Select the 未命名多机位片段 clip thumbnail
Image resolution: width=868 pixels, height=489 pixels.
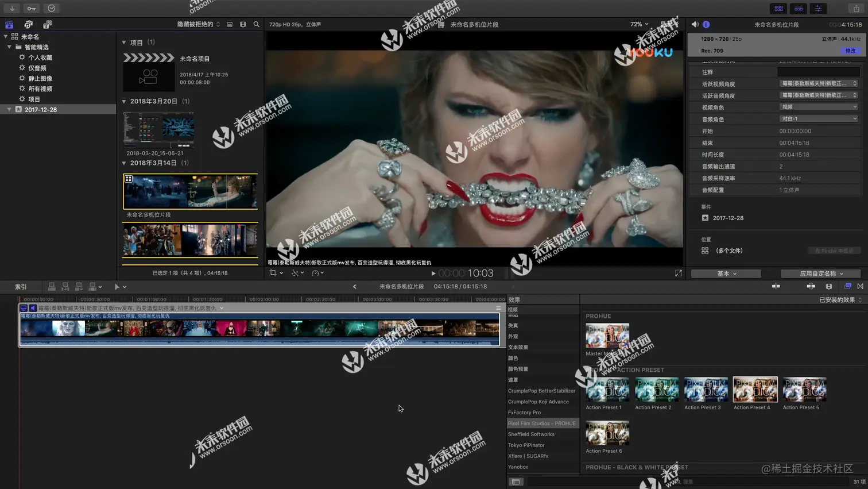(x=191, y=192)
